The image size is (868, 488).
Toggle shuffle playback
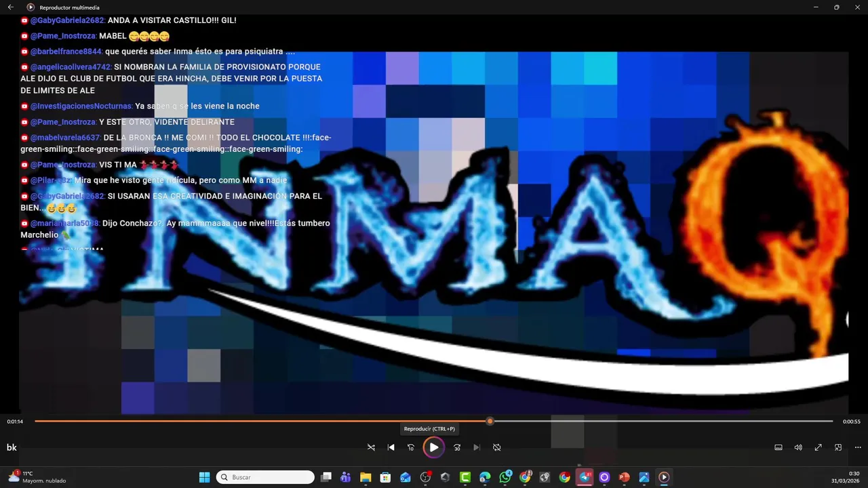pos(371,447)
